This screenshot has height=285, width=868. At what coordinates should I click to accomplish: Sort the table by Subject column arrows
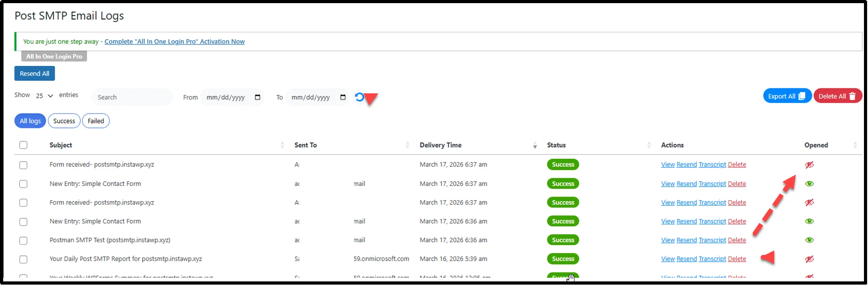[x=282, y=145]
